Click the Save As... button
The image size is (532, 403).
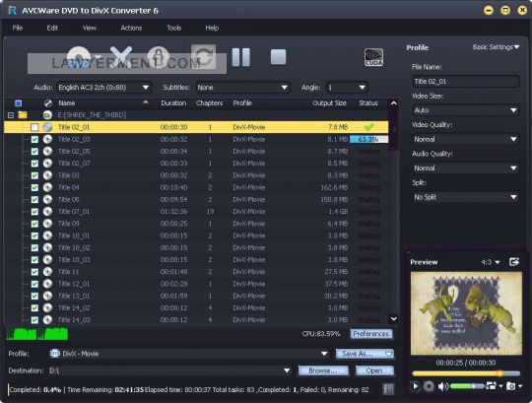tap(365, 354)
